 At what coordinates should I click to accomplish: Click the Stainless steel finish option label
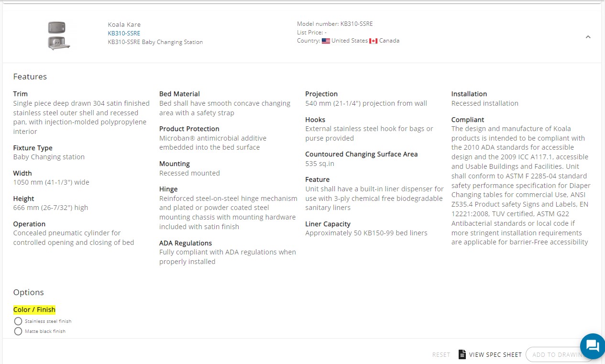point(48,321)
